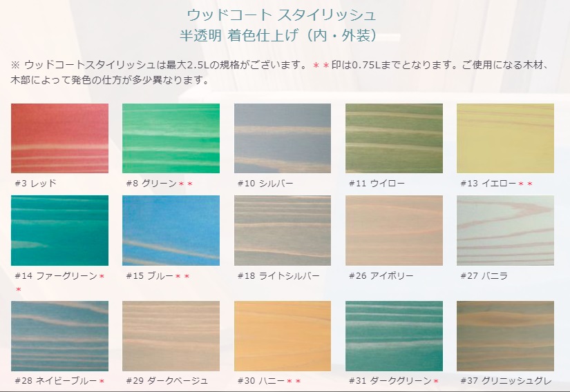Choose the #10 シルバー swatch

coord(283,138)
